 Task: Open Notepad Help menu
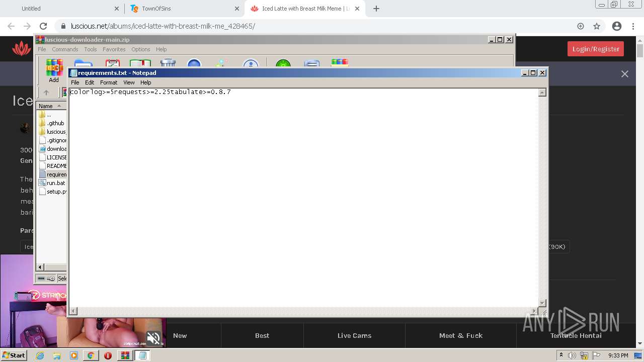[146, 82]
